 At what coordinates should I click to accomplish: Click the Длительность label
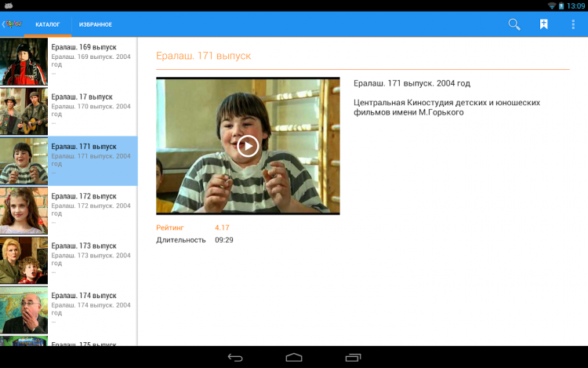[x=181, y=240]
